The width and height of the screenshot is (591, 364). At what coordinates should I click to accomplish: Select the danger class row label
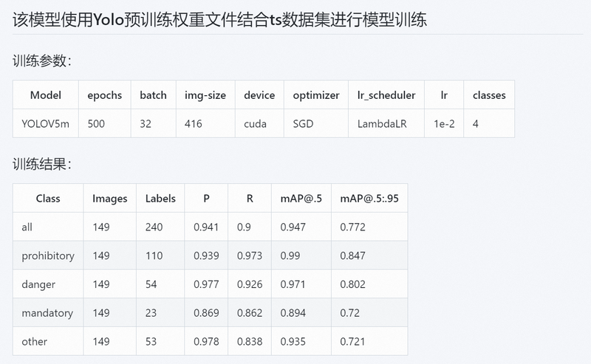click(38, 284)
